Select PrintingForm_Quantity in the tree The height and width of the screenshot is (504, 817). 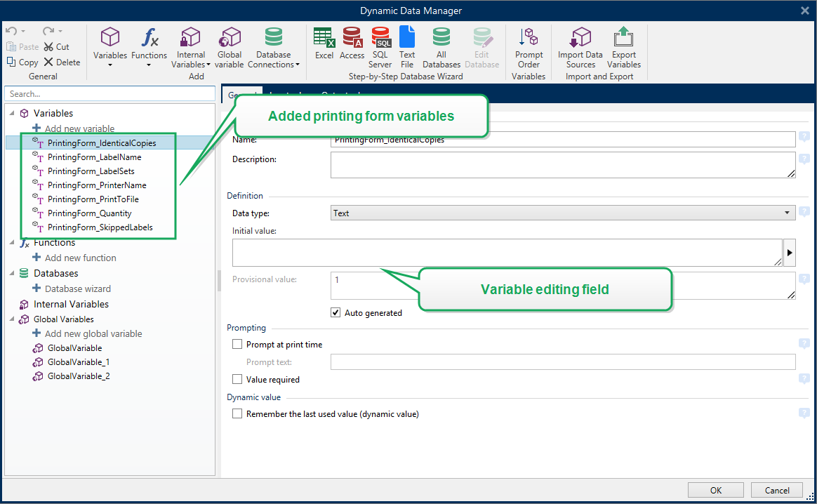tap(89, 213)
